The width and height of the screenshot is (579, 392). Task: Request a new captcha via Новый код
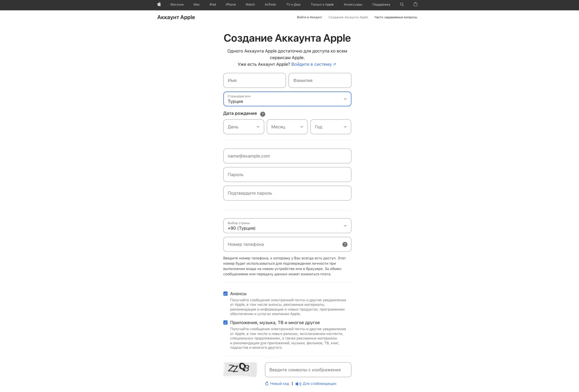[x=280, y=384]
